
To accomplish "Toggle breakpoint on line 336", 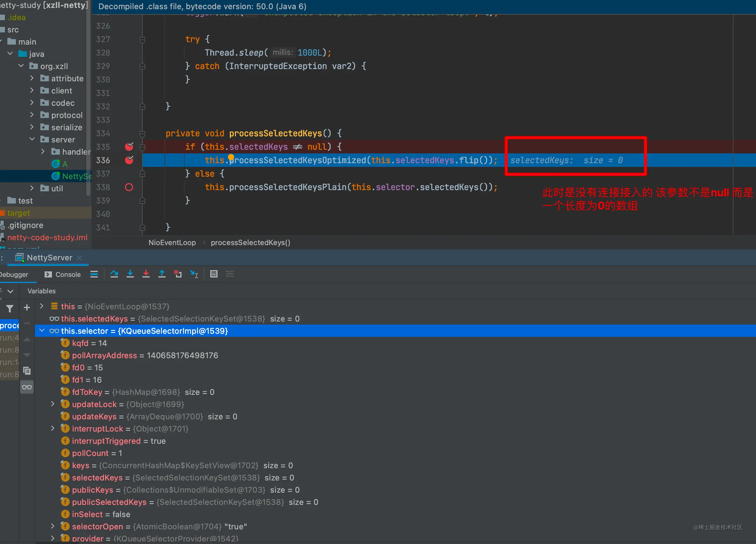I will [129, 160].
